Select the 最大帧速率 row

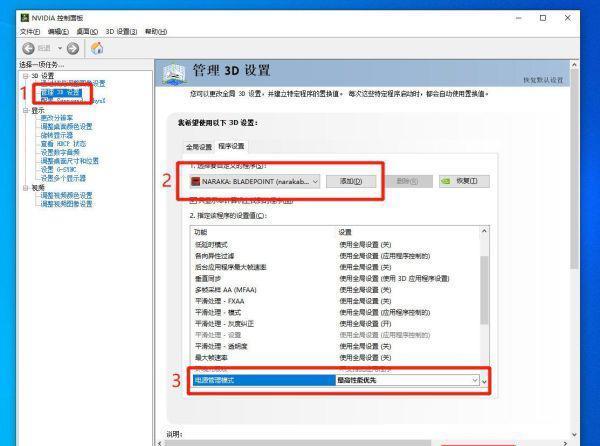pyautogui.click(x=335, y=358)
